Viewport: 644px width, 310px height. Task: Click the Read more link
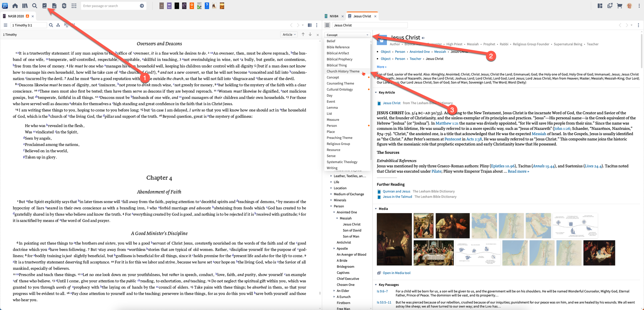click(x=518, y=171)
